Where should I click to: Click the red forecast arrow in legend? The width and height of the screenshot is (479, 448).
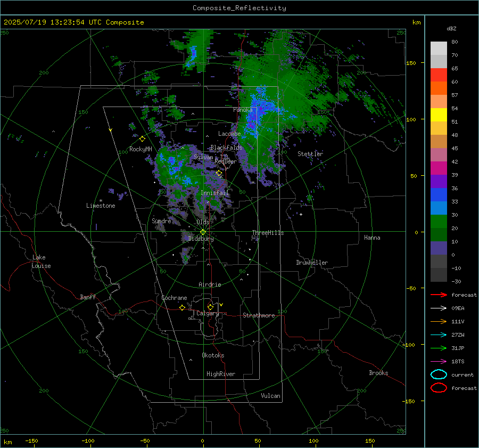(439, 295)
